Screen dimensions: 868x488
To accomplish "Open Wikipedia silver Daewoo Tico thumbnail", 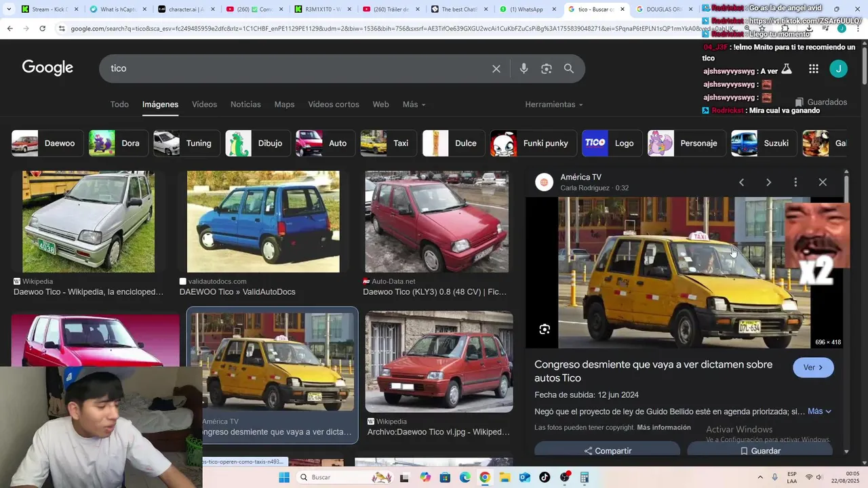I will [89, 222].
